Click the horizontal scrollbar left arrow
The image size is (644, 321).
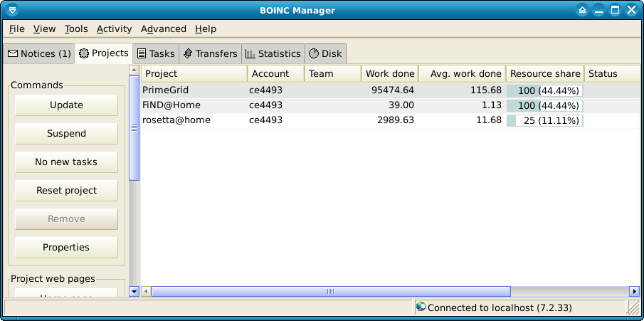point(146,291)
